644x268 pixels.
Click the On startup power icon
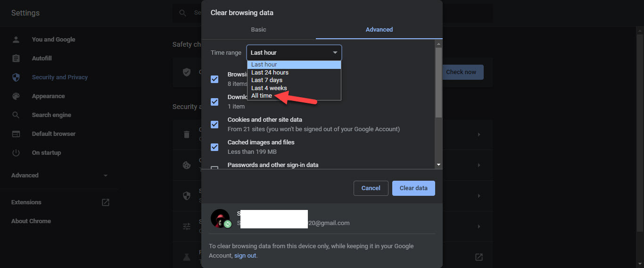click(16, 153)
